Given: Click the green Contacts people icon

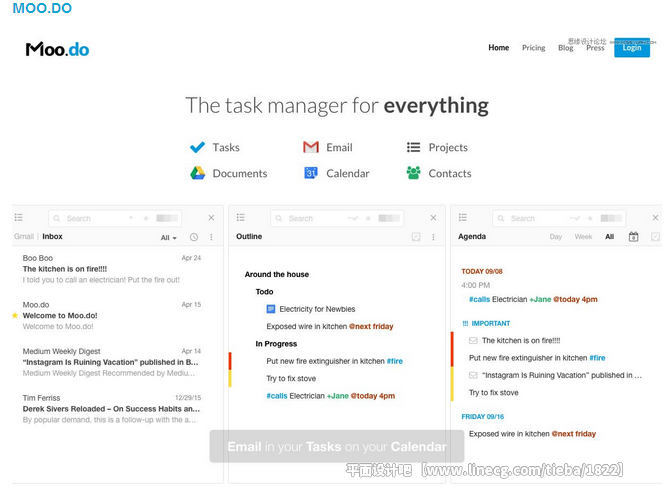Looking at the screenshot, I should [x=413, y=173].
